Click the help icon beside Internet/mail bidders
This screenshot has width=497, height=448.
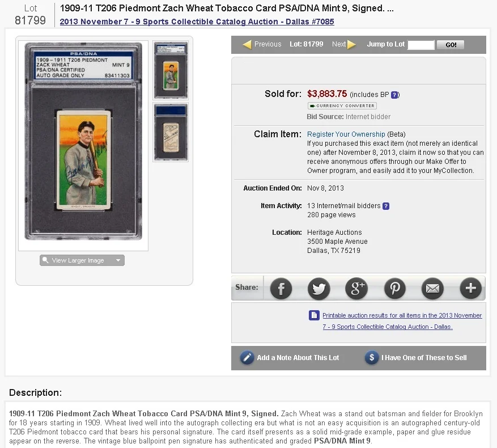(386, 206)
